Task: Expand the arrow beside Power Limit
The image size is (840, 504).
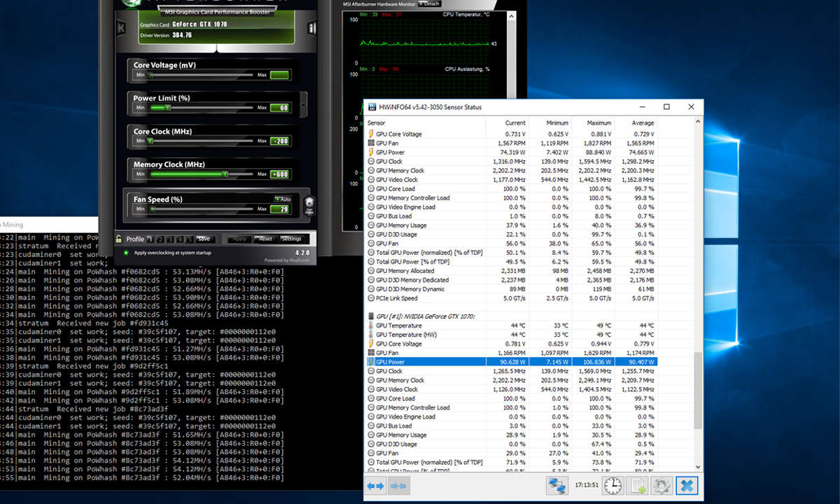Action: click(303, 104)
